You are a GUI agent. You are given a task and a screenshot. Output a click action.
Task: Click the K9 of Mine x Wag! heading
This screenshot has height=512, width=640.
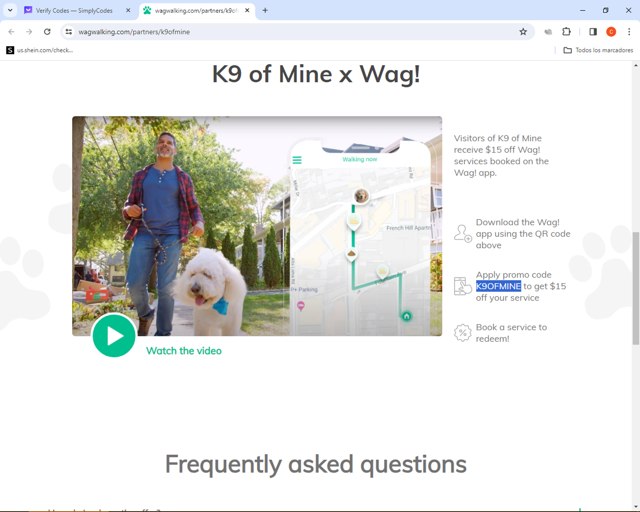point(316,74)
